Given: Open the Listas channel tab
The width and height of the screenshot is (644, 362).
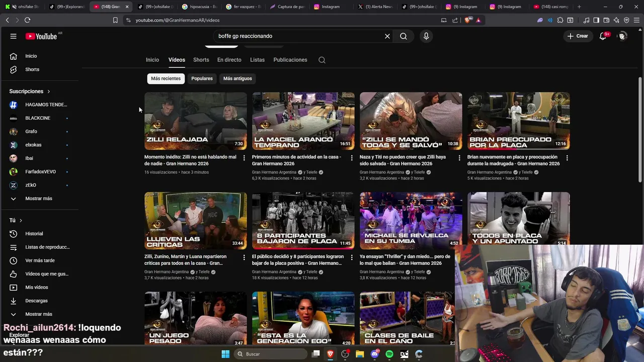Looking at the screenshot, I should point(257,60).
